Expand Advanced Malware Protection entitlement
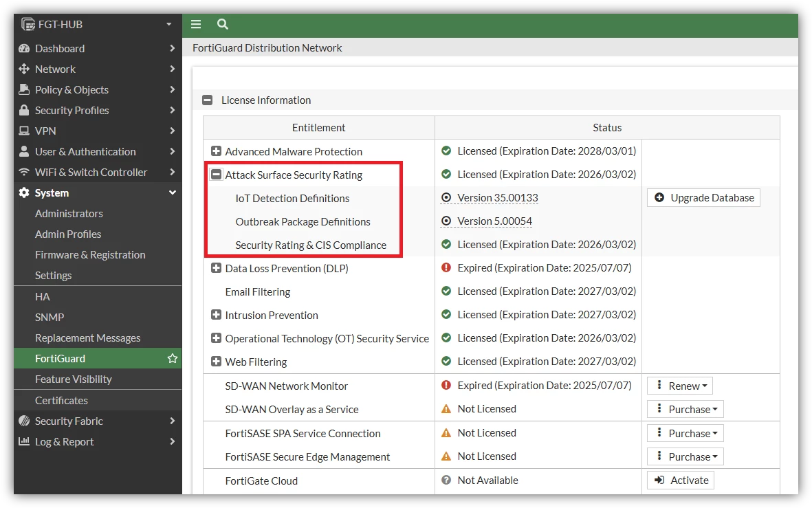812x508 pixels. click(217, 151)
